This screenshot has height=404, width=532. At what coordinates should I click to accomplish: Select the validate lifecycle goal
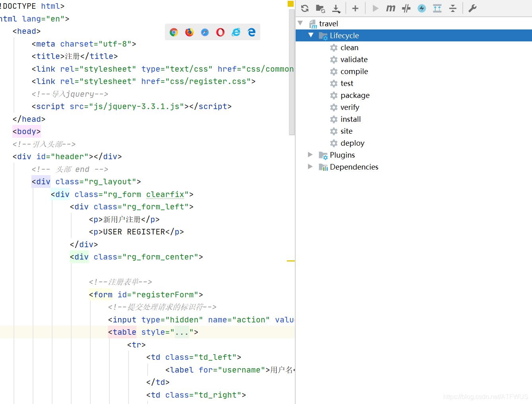coord(354,59)
